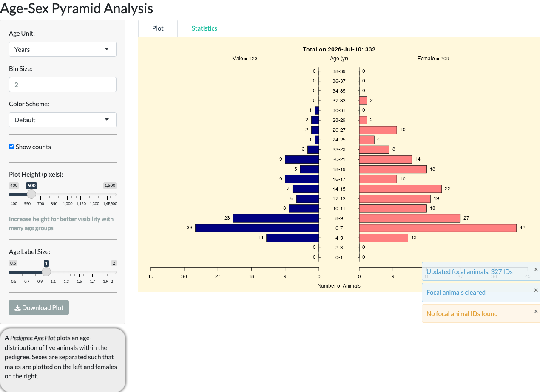Click the 'Total on 2026-Jul-10: 332' title
The width and height of the screenshot is (540, 392).
point(339,49)
